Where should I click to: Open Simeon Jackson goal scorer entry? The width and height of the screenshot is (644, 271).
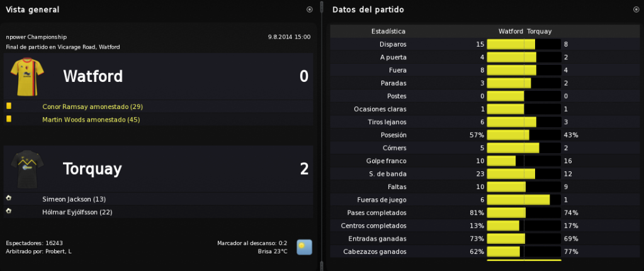[74, 199]
